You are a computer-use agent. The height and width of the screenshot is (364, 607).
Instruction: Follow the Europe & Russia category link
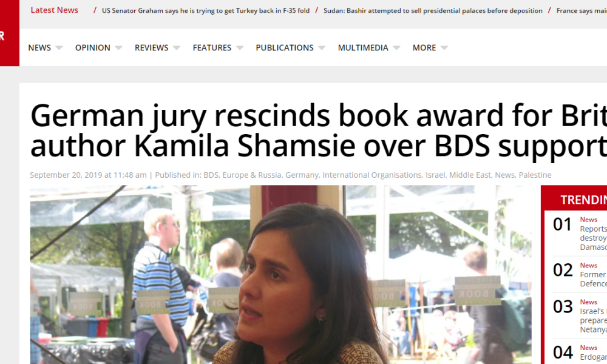[x=252, y=175]
